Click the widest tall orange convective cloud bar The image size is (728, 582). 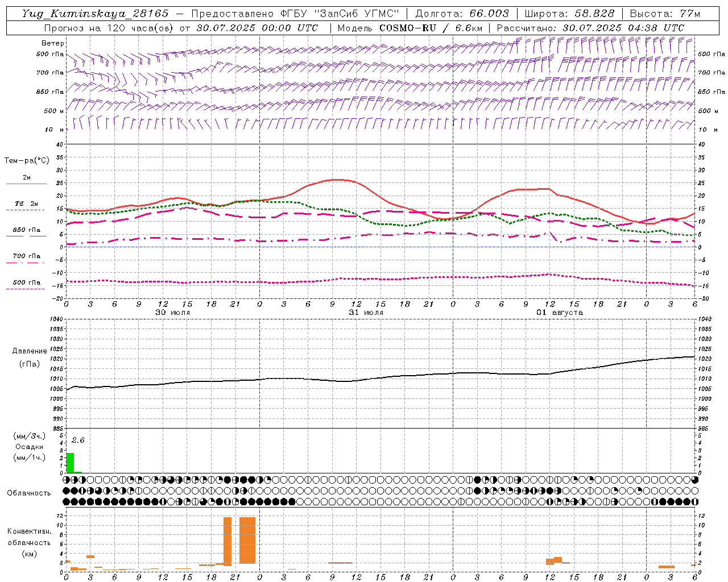247,541
